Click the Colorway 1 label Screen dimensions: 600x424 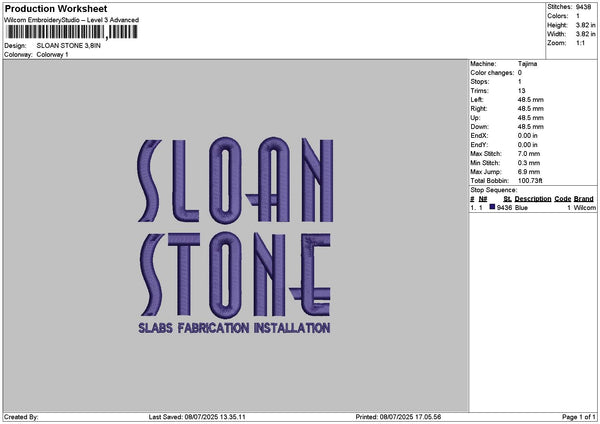pos(52,55)
